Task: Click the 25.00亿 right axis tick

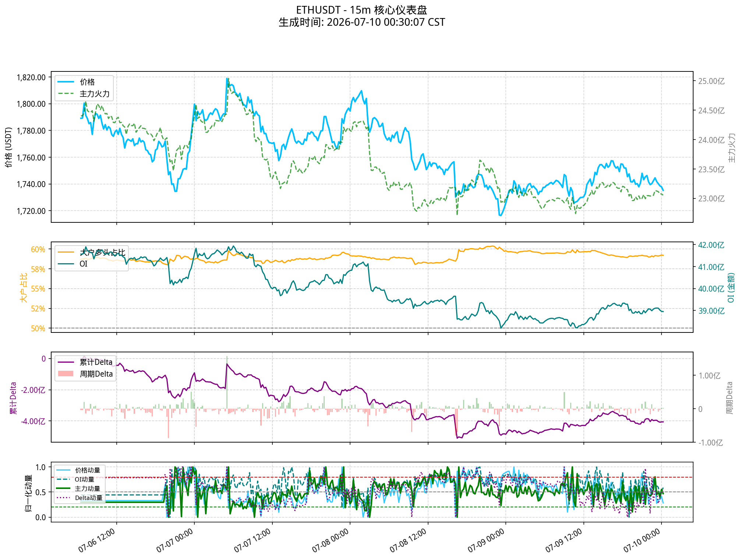Action: point(711,81)
